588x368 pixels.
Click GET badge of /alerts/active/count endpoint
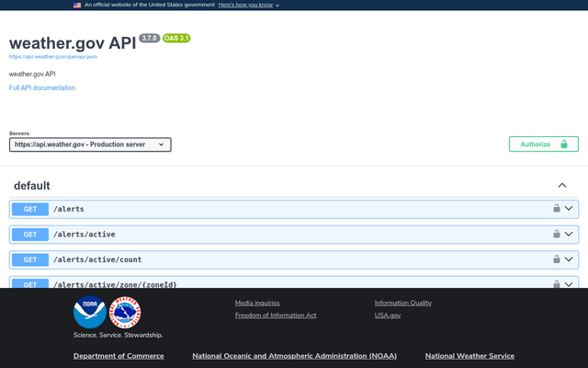[x=30, y=259]
